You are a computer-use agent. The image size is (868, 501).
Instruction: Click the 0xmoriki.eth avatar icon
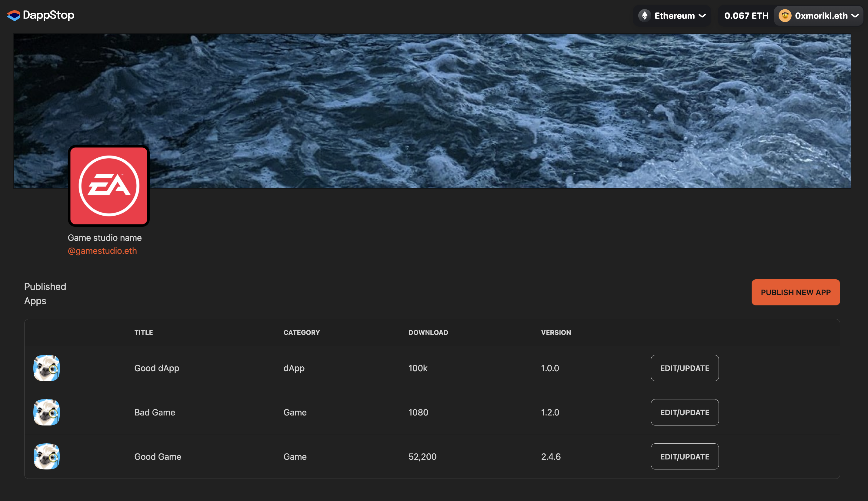785,15
